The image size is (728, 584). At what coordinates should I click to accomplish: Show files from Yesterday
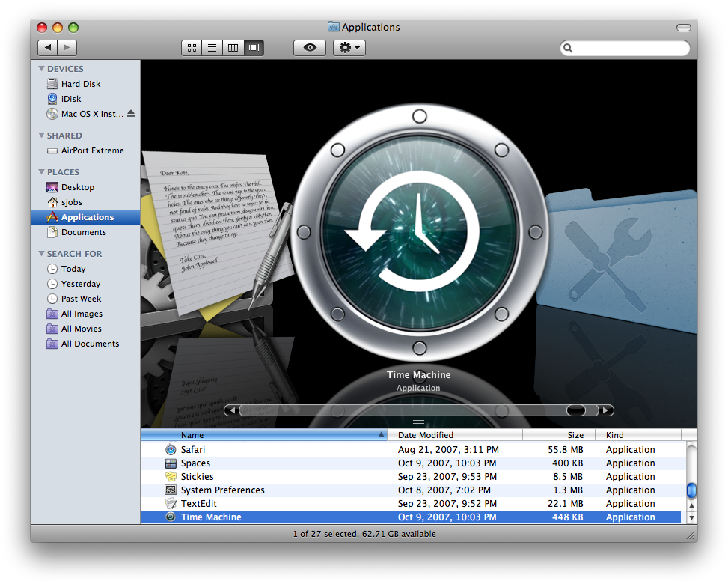[85, 284]
